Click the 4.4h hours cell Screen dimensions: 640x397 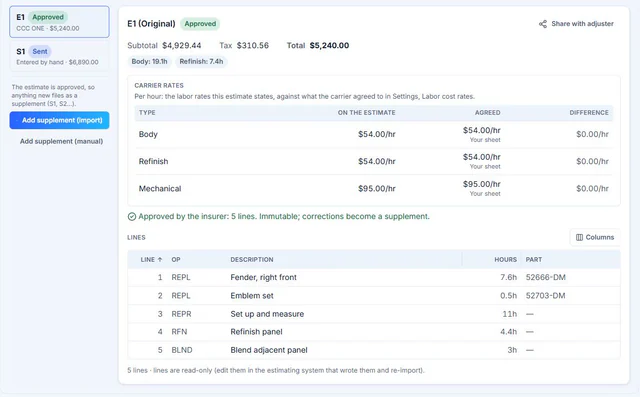(509, 332)
